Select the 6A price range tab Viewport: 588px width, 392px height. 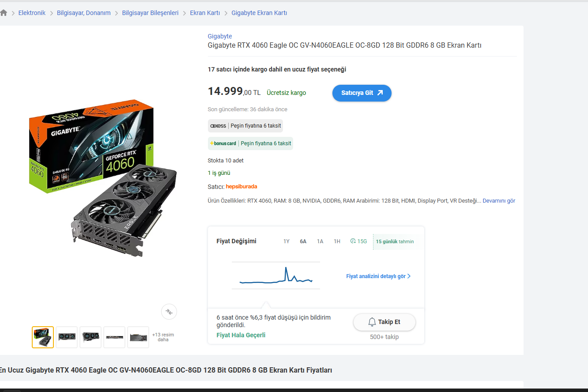click(303, 241)
